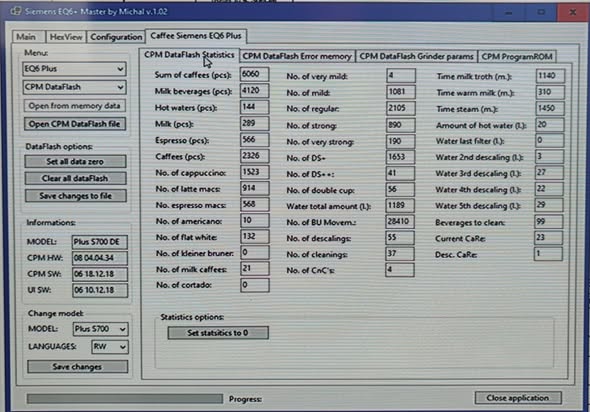
Task: Click the Save changes button
Action: [x=77, y=366]
